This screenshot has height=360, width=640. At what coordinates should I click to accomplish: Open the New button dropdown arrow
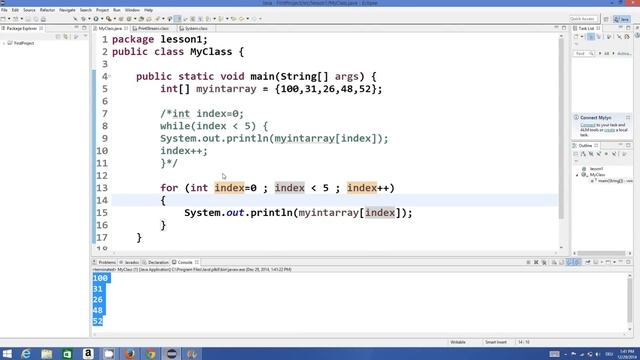pos(9,19)
